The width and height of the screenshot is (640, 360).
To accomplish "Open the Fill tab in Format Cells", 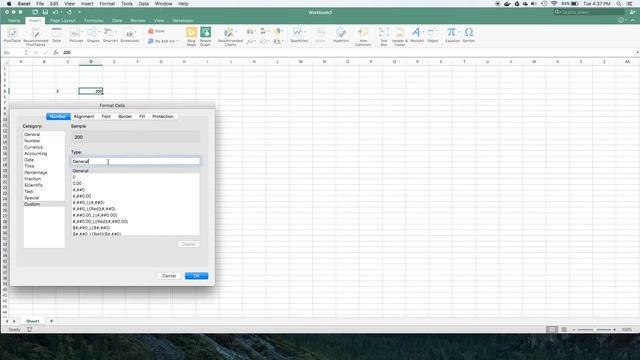I will tap(142, 116).
